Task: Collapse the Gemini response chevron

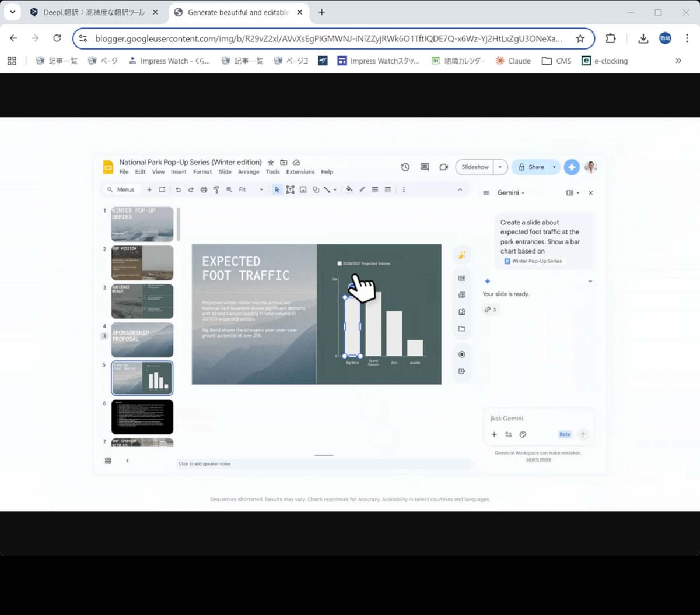Action: point(590,281)
